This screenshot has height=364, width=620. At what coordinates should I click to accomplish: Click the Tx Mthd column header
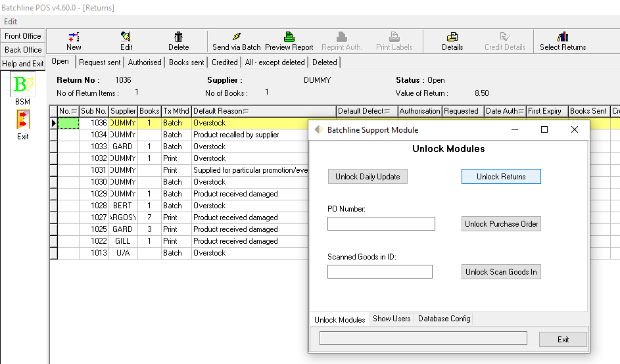[176, 111]
